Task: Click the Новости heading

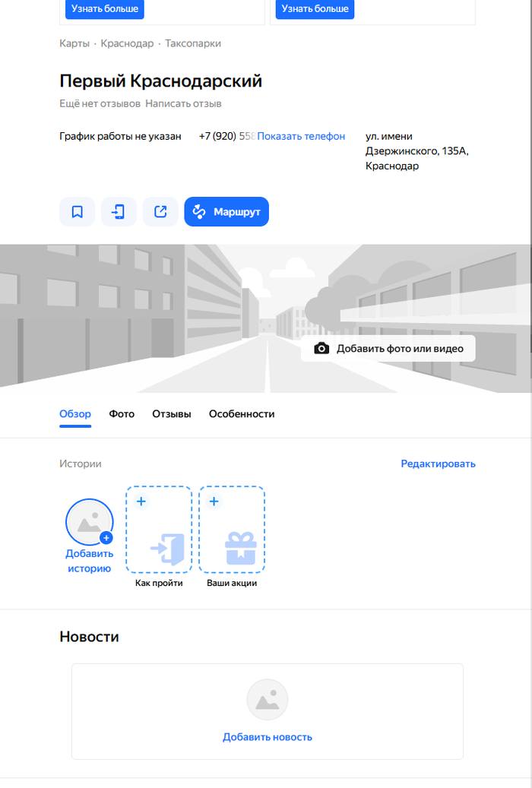Action: pyautogui.click(x=90, y=636)
